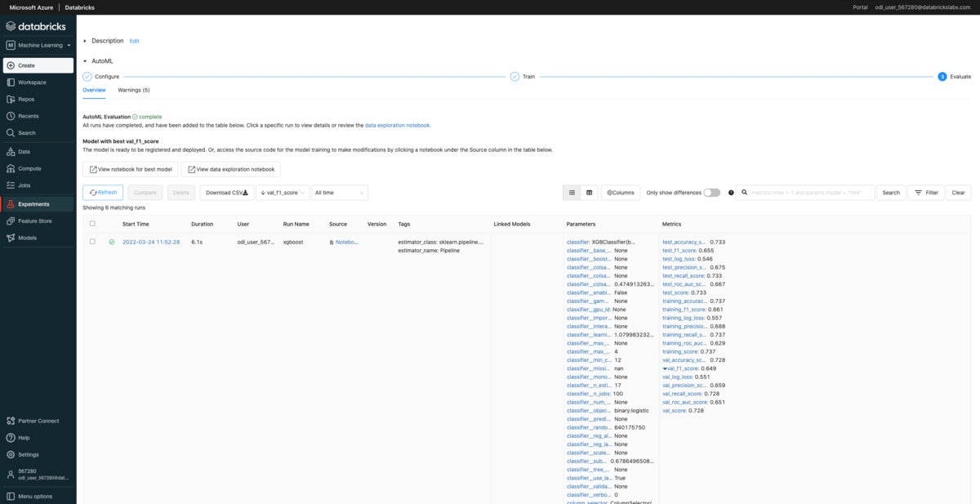The width and height of the screenshot is (980, 504).
Task: Open the Workspace sidebar icon
Action: click(x=11, y=83)
